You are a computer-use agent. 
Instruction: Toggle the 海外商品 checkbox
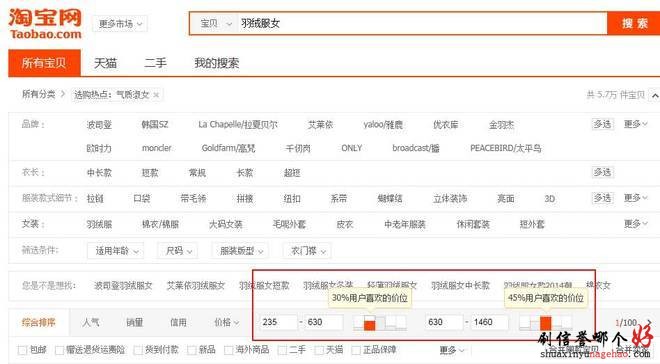[x=229, y=350]
